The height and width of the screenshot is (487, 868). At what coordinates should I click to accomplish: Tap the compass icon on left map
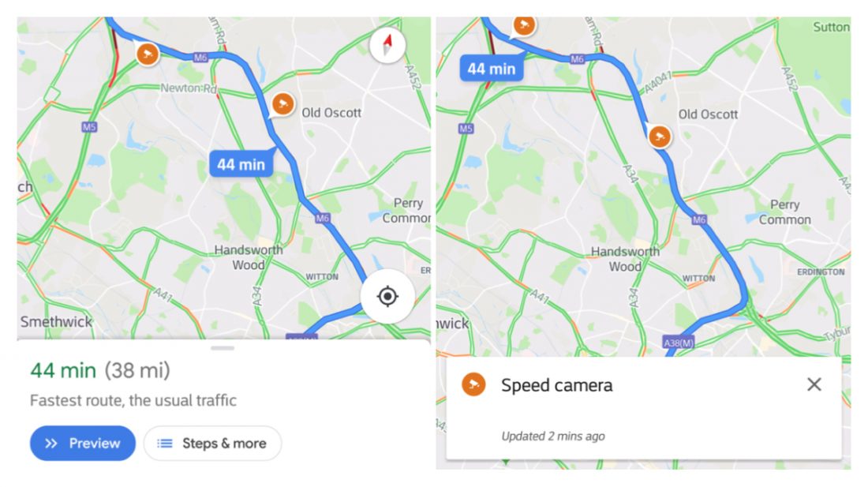[x=387, y=45]
